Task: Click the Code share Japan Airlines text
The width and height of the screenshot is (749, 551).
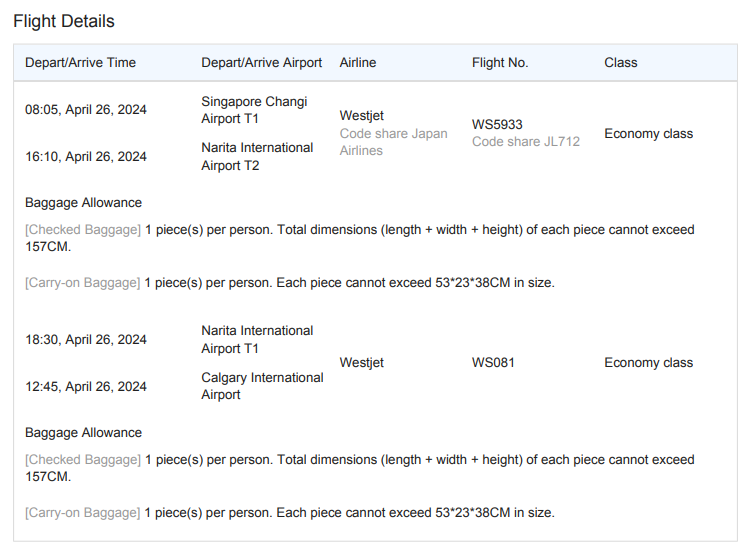Action: (x=393, y=142)
